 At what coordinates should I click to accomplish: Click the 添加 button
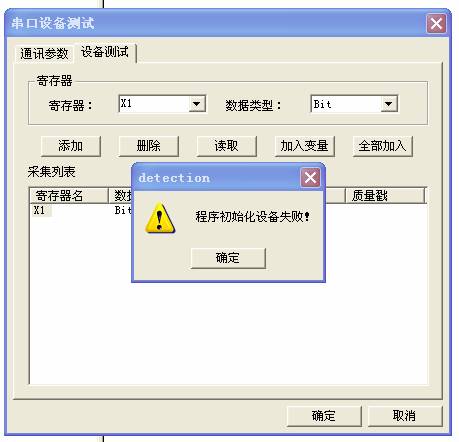tap(71, 146)
